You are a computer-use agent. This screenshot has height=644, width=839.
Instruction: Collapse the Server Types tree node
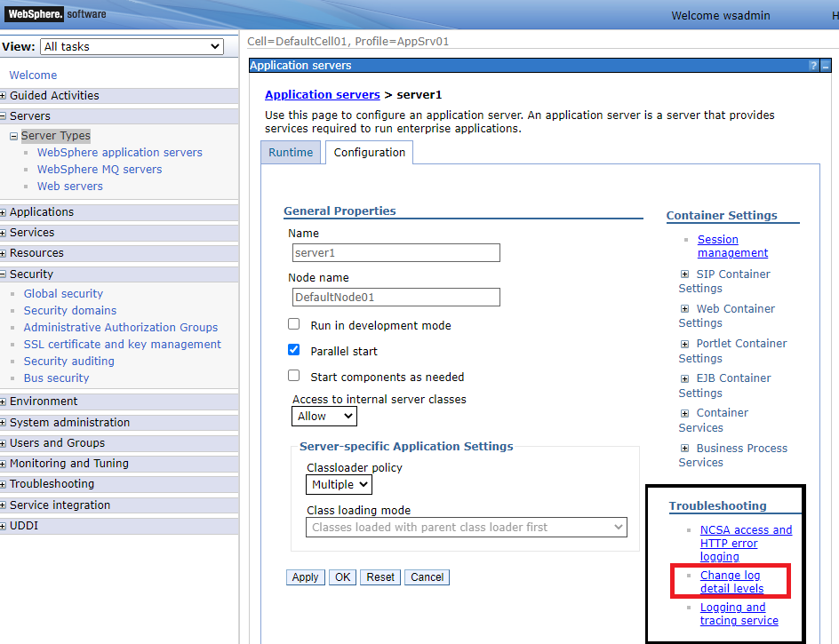(x=14, y=137)
